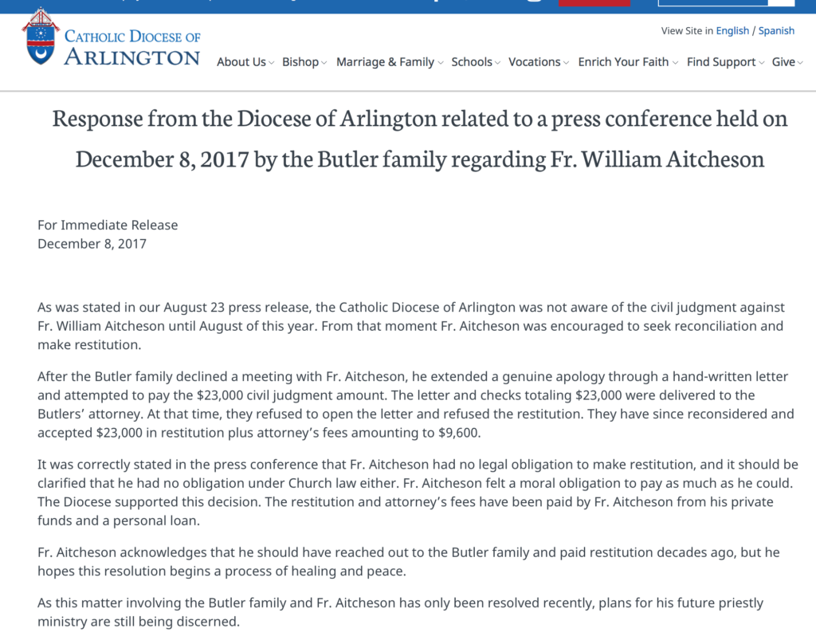Open the About Us menu
This screenshot has height=644, width=816.
coord(245,62)
